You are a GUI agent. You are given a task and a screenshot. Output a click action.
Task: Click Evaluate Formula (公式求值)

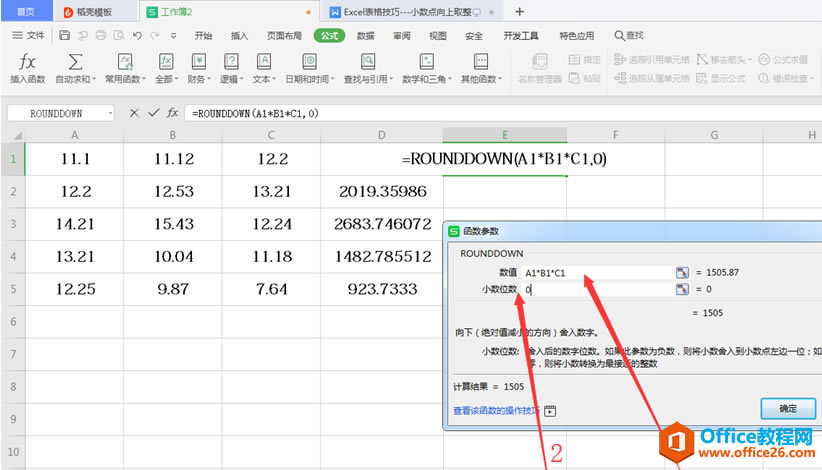tap(783, 60)
